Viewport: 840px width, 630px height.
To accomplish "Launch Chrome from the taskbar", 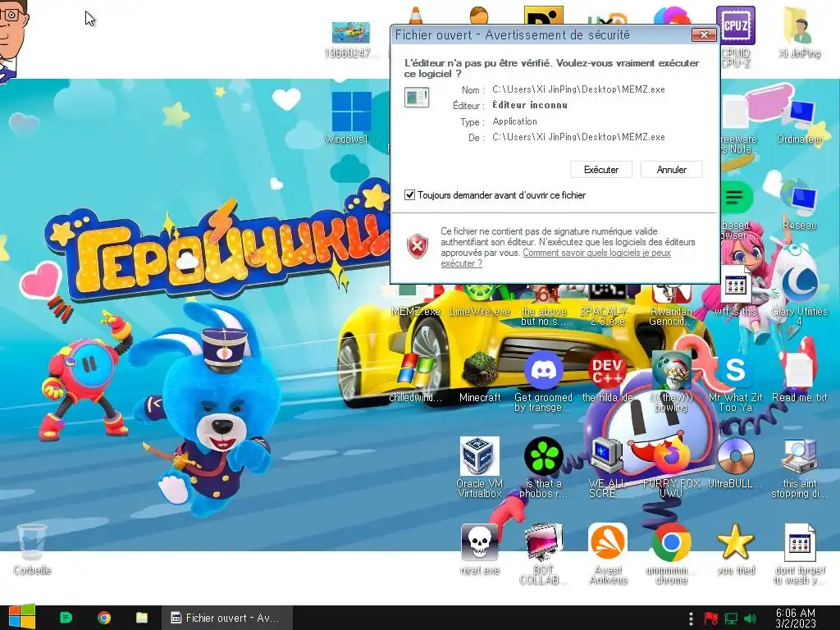I will tap(104, 618).
